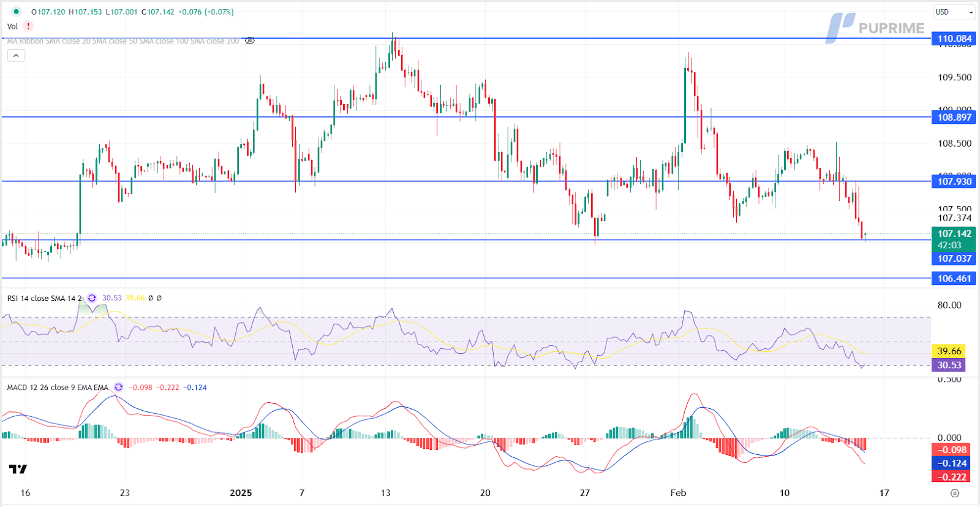980x507 pixels.
Task: Click the green market status dot
Action: click(x=17, y=12)
